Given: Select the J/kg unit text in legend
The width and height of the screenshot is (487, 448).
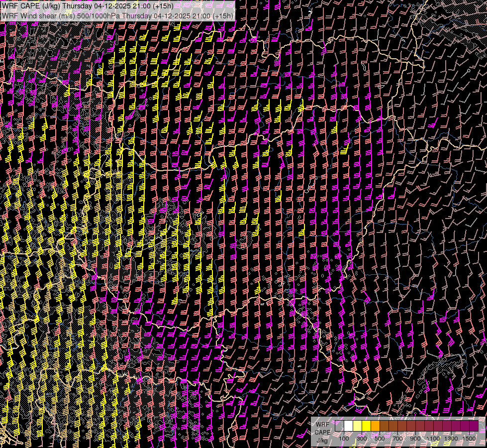Looking at the screenshot, I should [x=322, y=440].
